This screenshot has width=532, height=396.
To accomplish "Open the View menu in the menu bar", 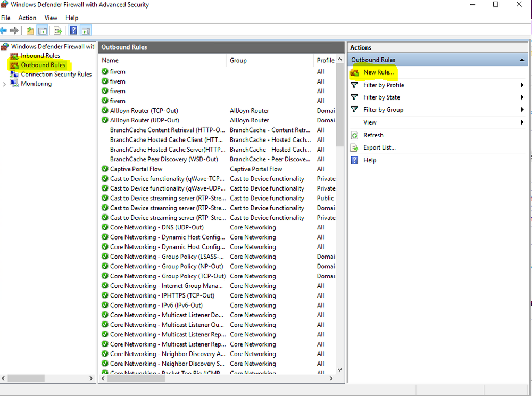I will point(51,18).
